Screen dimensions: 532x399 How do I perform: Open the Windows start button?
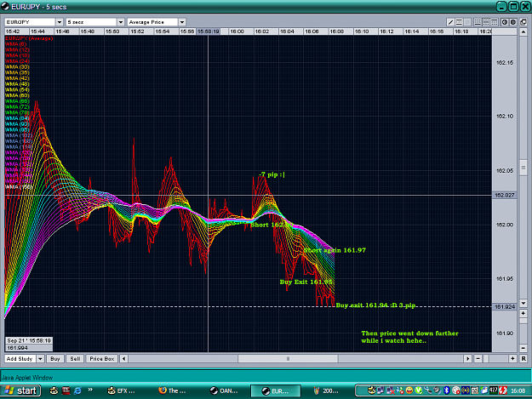[21, 390]
